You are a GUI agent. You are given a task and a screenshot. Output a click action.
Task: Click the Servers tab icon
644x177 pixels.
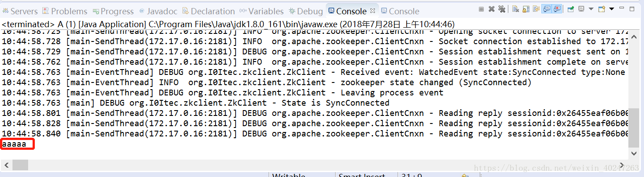5,11
